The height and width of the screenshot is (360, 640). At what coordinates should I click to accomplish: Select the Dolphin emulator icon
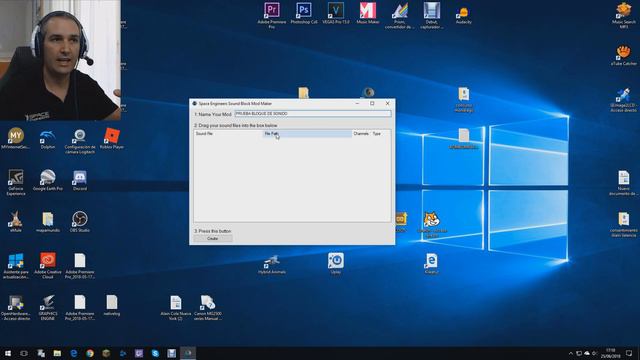click(48, 139)
